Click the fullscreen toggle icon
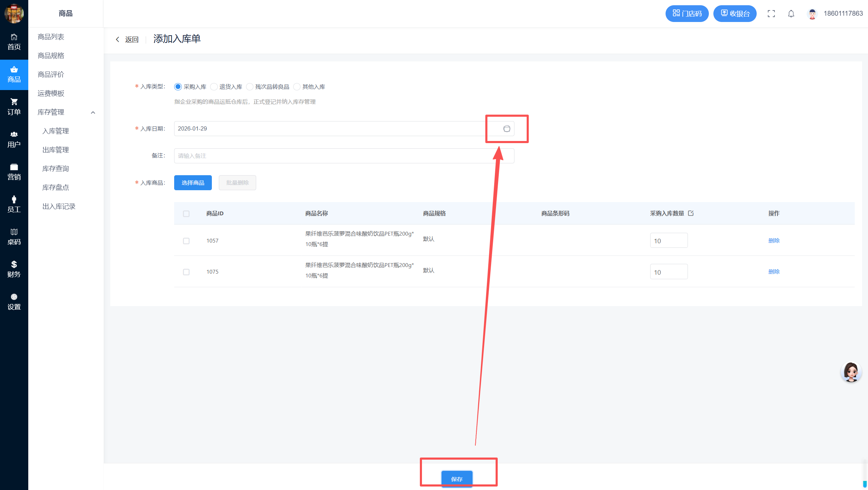The height and width of the screenshot is (490, 868). click(771, 14)
